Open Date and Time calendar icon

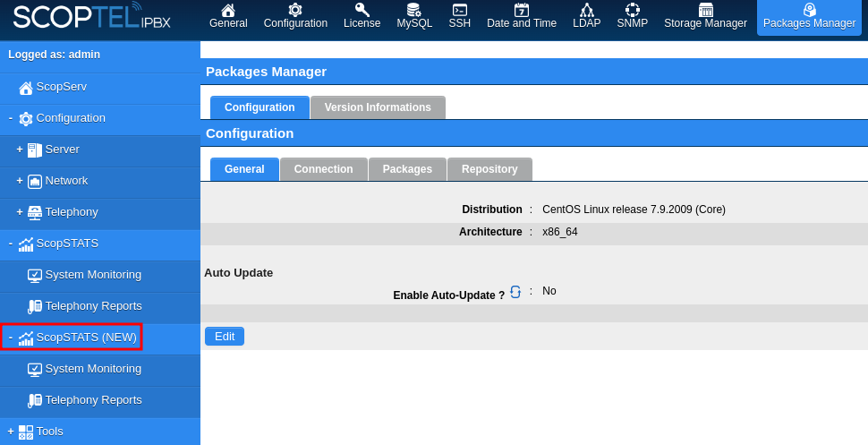[x=522, y=10]
